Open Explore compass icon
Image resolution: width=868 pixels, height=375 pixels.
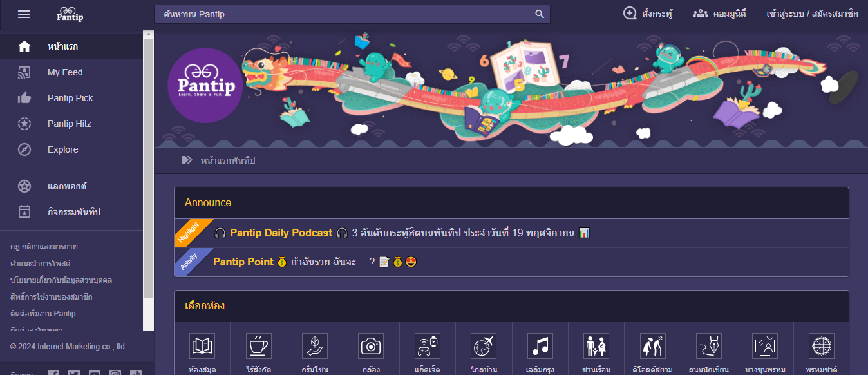[x=24, y=149]
